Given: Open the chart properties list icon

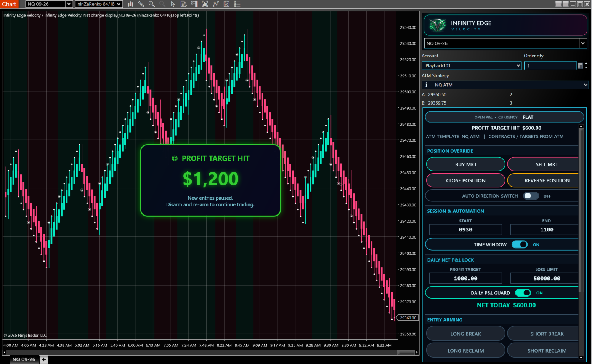Looking at the screenshot, I should (237, 4).
